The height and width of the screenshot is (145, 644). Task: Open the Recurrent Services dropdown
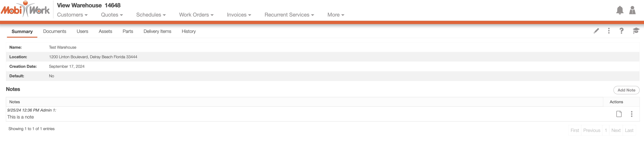(289, 15)
